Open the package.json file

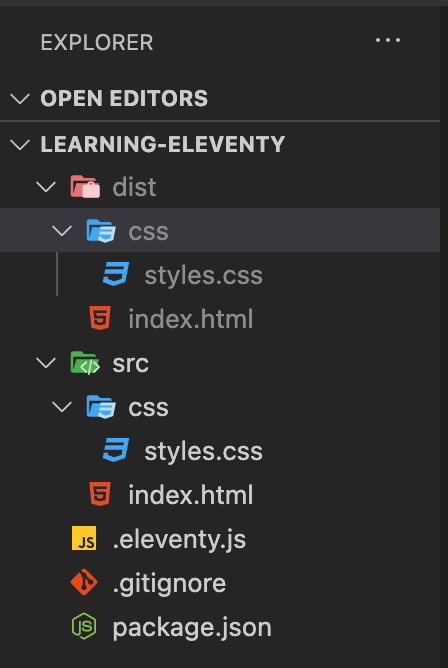[192, 628]
